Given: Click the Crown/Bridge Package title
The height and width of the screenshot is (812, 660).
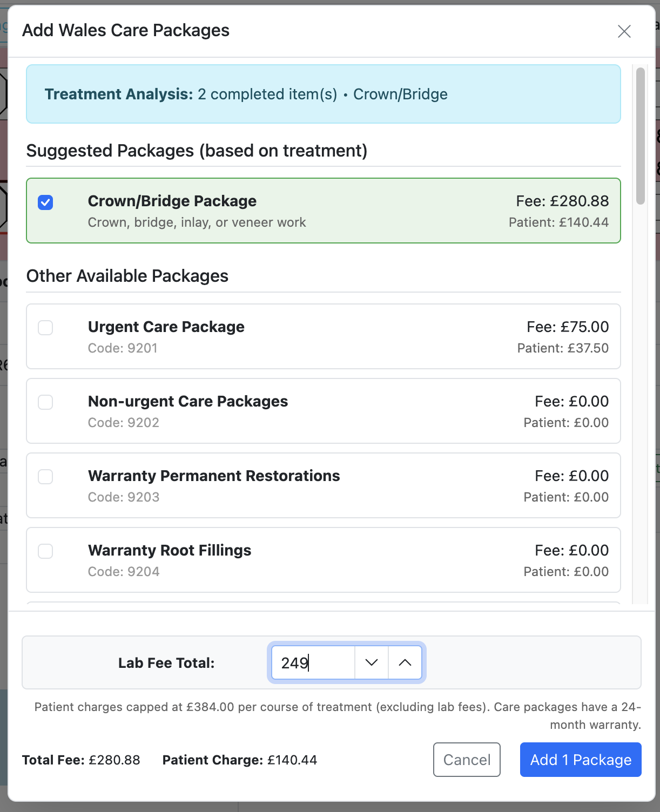Looking at the screenshot, I should 172,201.
